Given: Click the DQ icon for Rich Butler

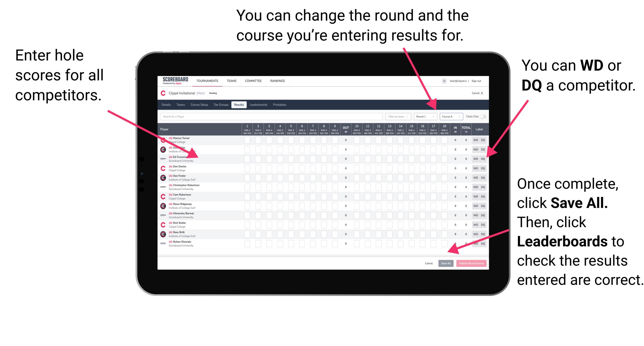Looking at the screenshot, I should point(482,225).
